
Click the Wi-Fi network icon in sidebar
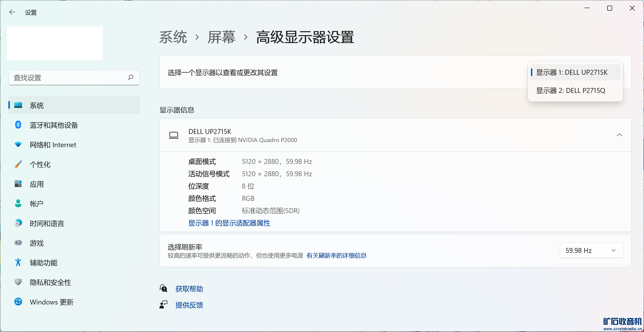(18, 144)
